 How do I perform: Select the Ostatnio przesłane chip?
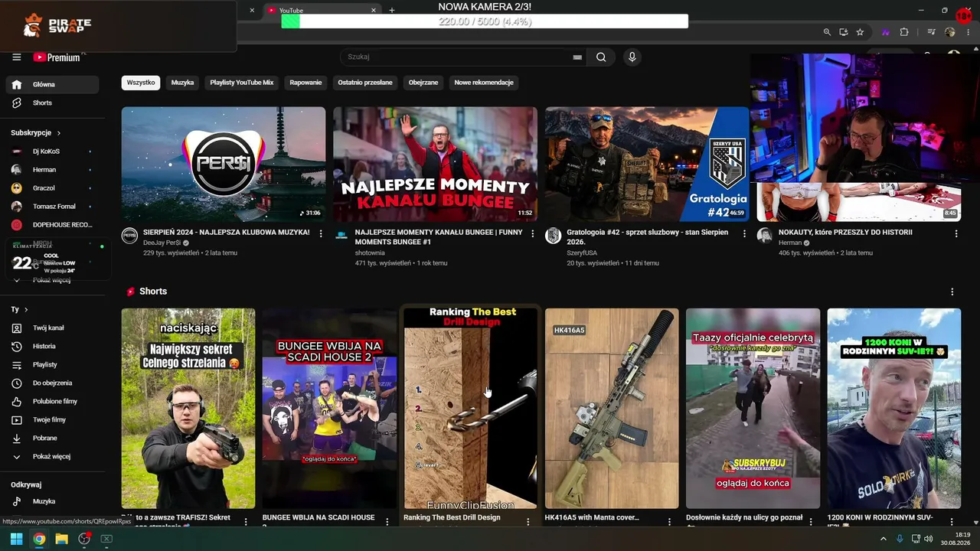point(365,83)
